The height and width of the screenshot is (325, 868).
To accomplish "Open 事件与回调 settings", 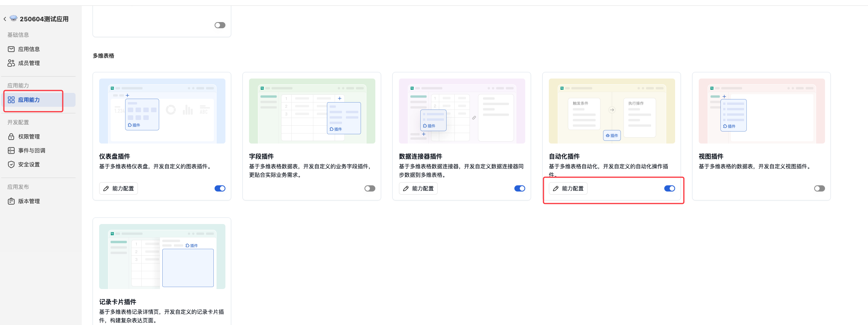I will (x=31, y=151).
